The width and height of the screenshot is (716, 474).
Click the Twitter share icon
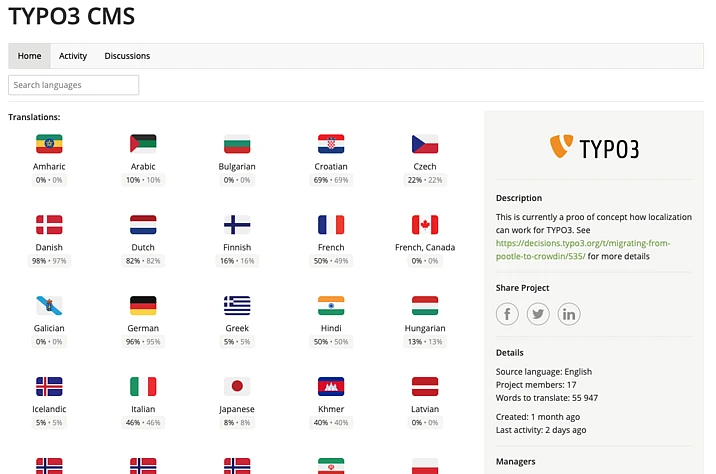[x=539, y=314]
